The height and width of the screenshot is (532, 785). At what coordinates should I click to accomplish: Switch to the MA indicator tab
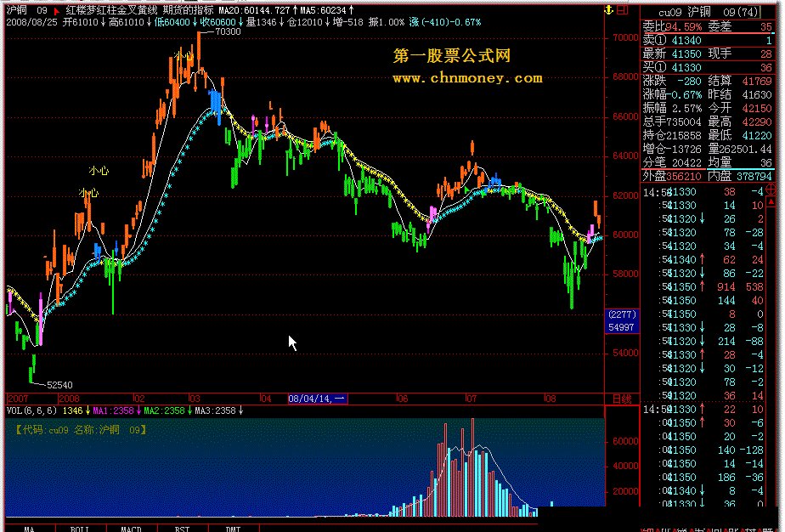coord(30,529)
